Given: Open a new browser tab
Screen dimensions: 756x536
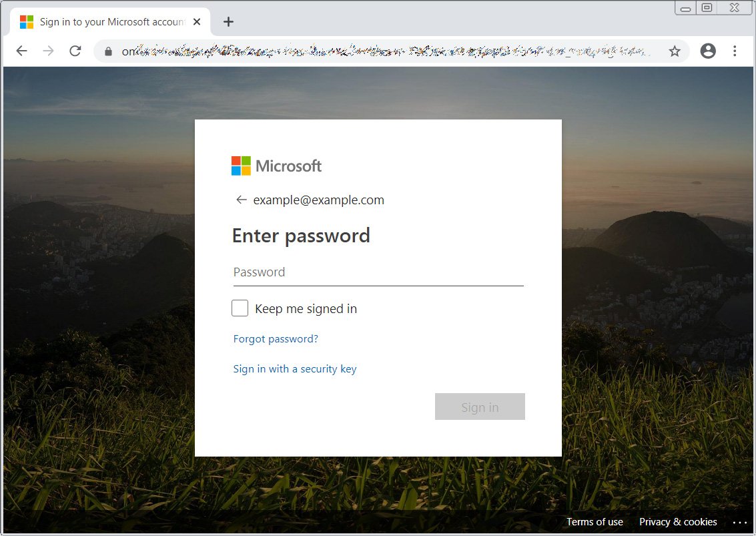Looking at the screenshot, I should point(228,22).
